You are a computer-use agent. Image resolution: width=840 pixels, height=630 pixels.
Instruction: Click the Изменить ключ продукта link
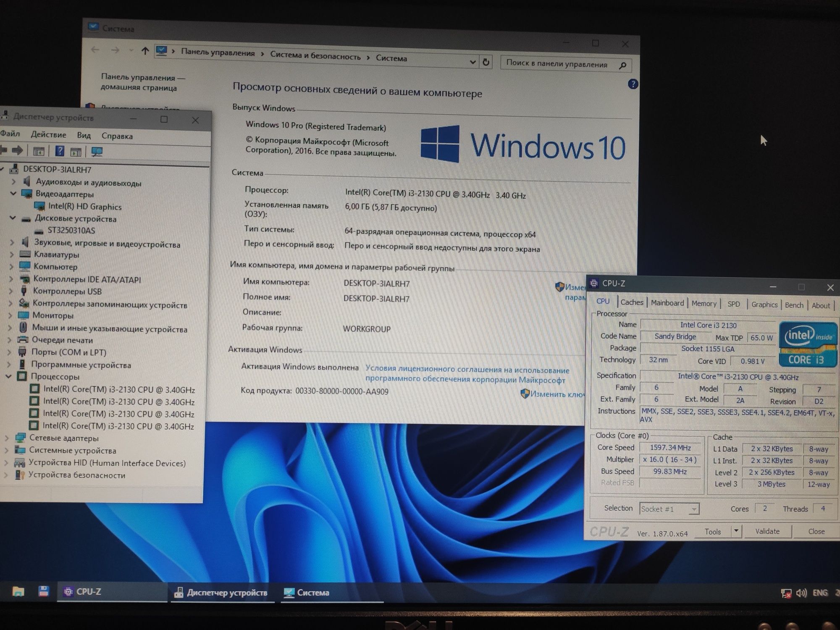pyautogui.click(x=556, y=394)
